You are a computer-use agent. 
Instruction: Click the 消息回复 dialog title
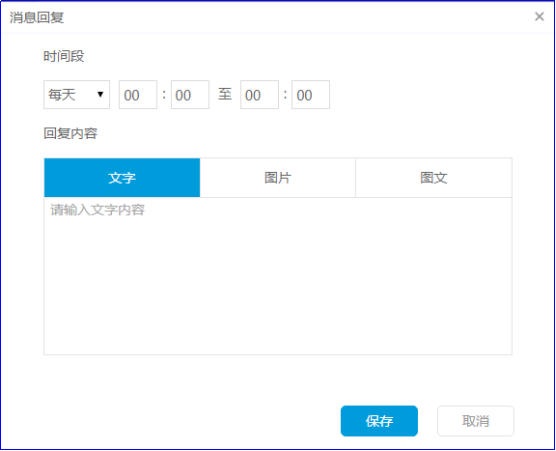pyautogui.click(x=37, y=17)
